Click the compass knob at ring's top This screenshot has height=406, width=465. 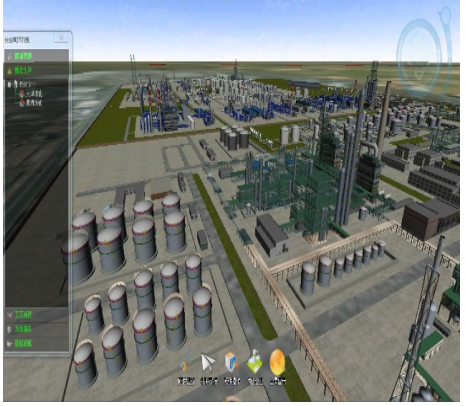click(x=444, y=14)
